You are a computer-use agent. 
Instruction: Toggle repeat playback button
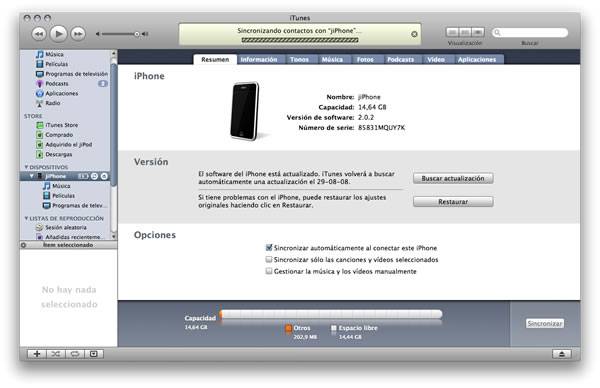coord(75,354)
